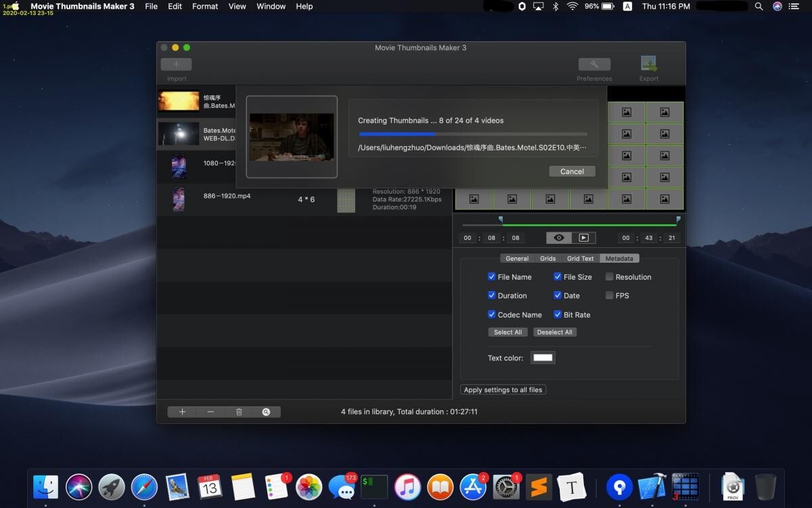Open the File menu
Viewport: 812px width, 508px height.
152,6
